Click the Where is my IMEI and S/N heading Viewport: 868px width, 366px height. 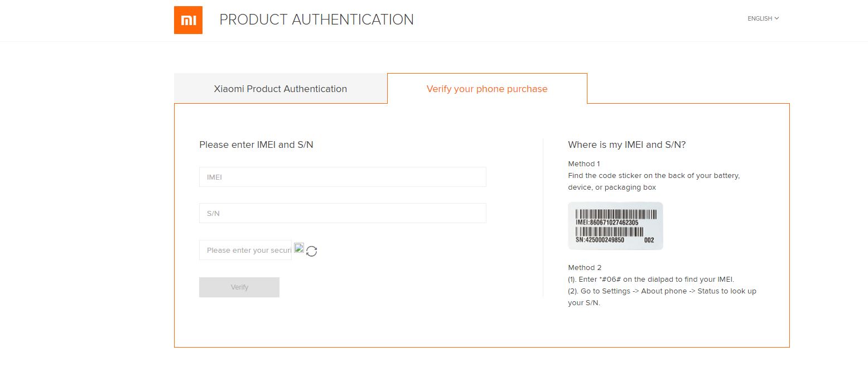[627, 145]
